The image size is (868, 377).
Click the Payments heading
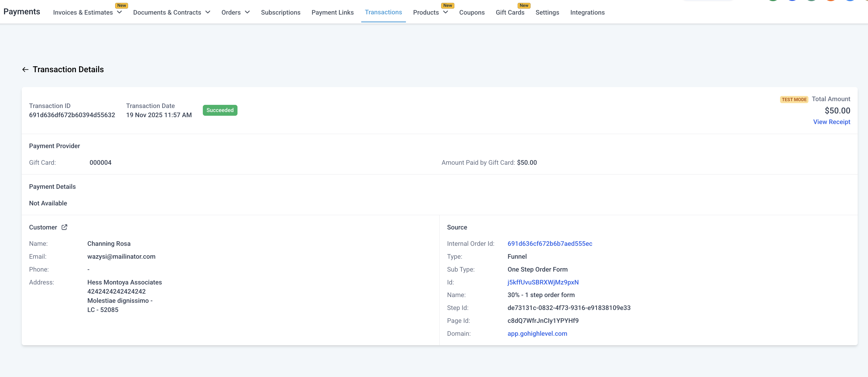(x=21, y=11)
